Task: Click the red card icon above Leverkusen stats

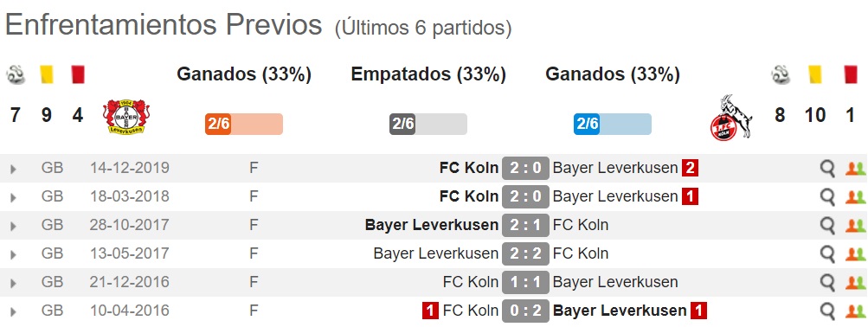Action: click(x=78, y=74)
